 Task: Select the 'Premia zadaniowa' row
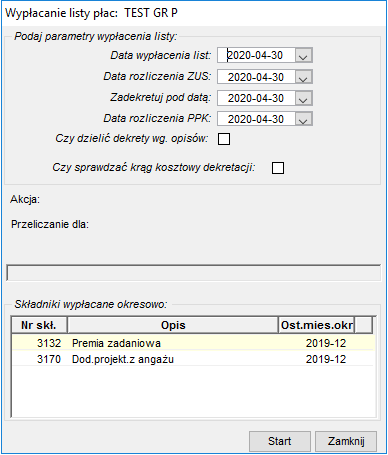pyautogui.click(x=193, y=343)
